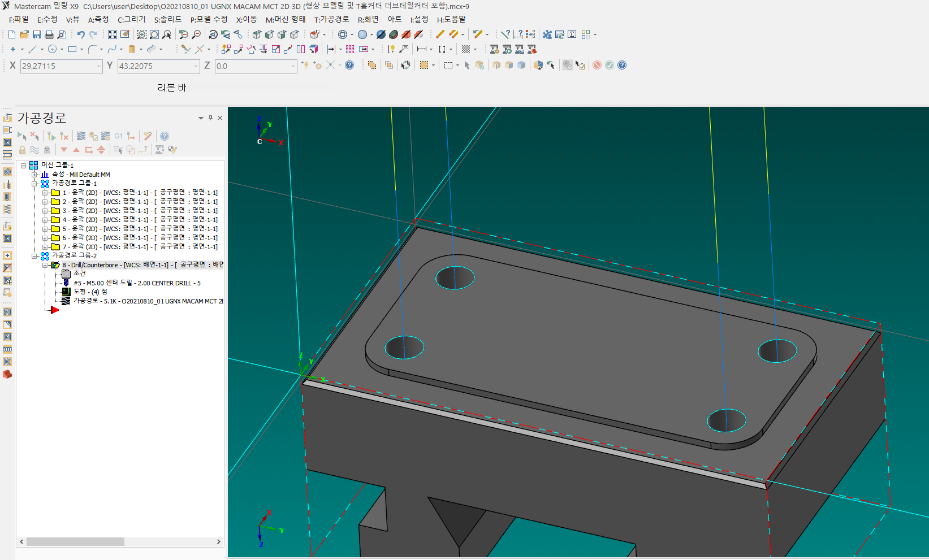The width and height of the screenshot is (929, 560).
Task: Click the Create spline tool
Action: [112, 49]
